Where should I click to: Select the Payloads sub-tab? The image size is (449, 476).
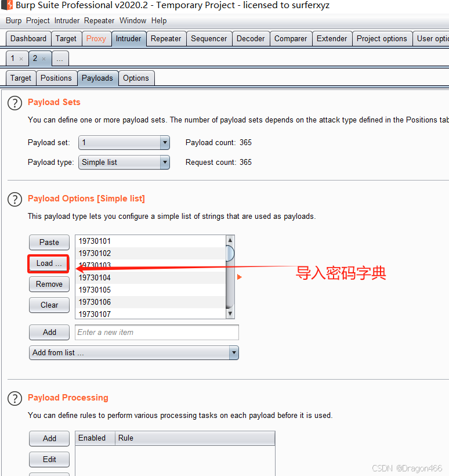(x=97, y=78)
